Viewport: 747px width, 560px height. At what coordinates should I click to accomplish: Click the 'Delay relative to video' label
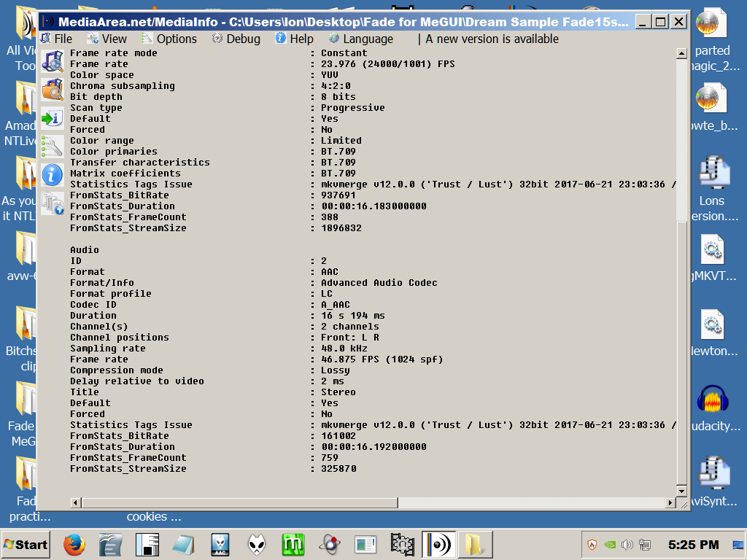coord(137,381)
